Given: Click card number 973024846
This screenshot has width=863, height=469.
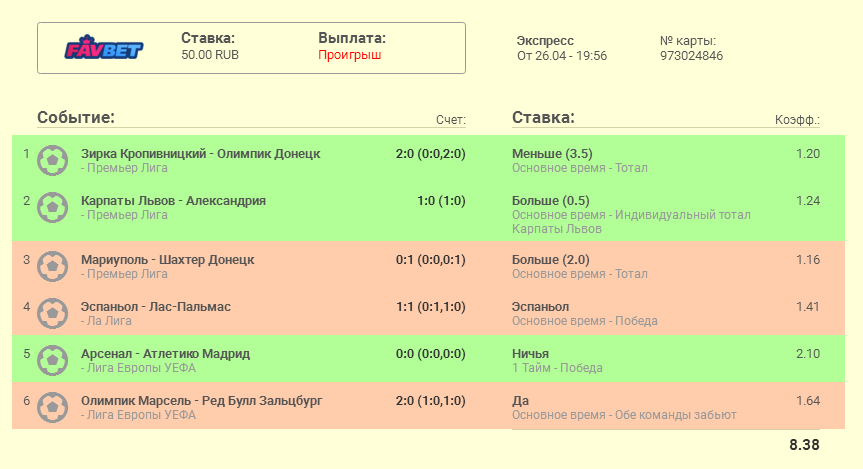Looking at the screenshot, I should (691, 56).
